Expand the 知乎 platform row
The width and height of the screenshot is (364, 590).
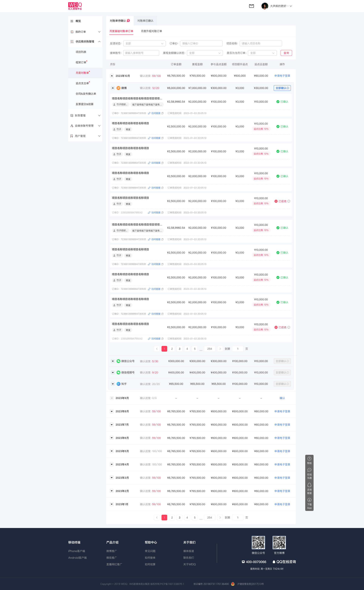(113, 384)
